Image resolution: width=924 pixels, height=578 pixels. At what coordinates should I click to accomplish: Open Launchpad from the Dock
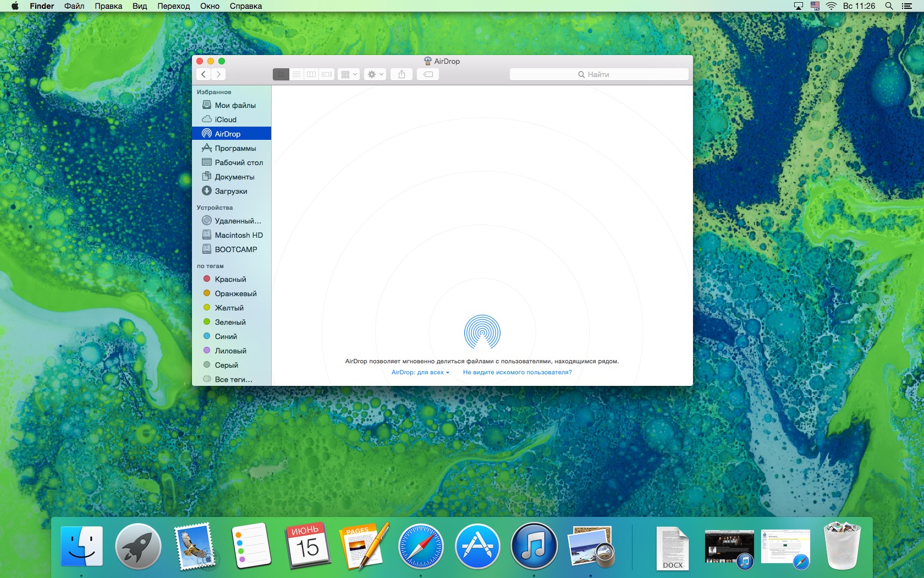point(138,547)
